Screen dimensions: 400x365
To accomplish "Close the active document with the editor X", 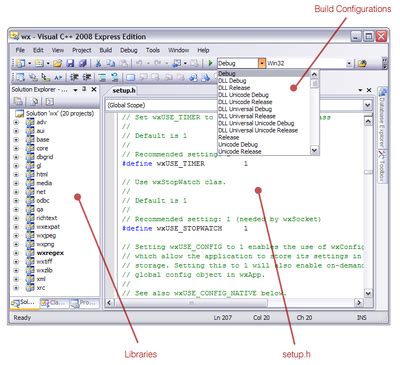I will pos(369,90).
